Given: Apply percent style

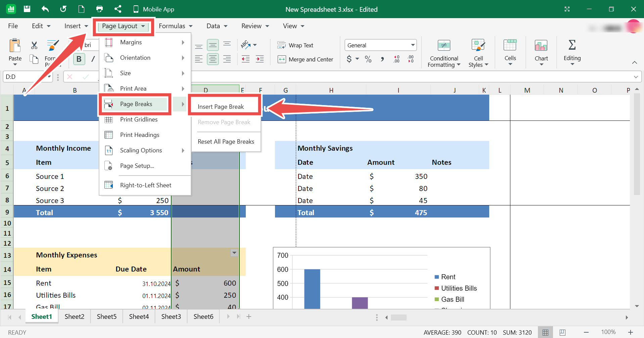Looking at the screenshot, I should pyautogui.click(x=368, y=59).
